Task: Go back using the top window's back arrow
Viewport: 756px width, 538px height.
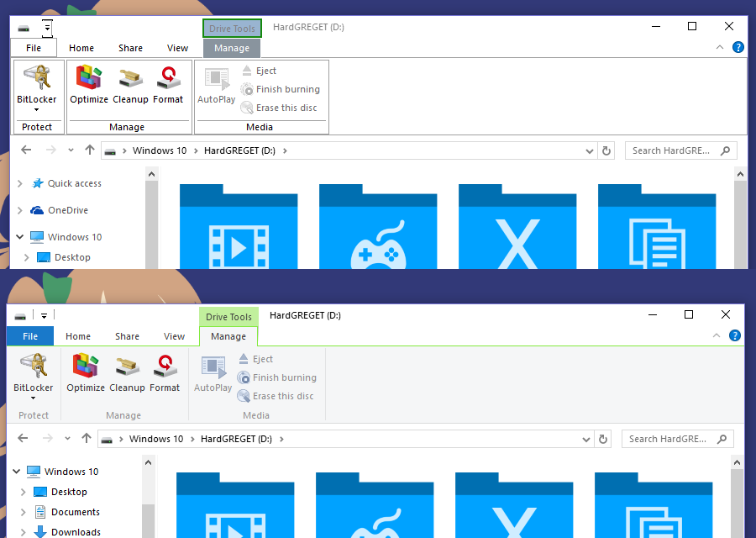Action: coord(26,150)
